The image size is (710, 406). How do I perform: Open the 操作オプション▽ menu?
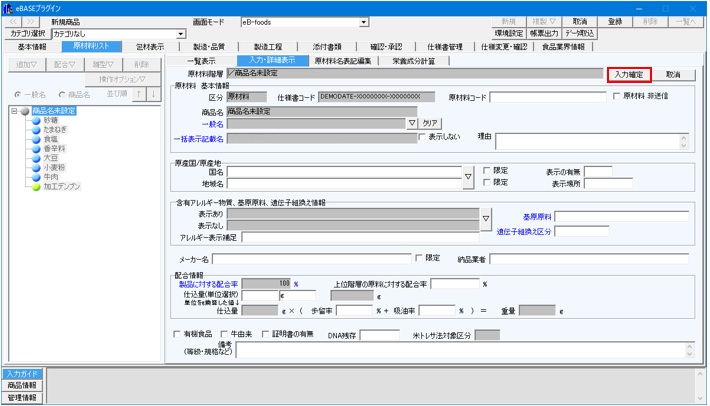pyautogui.click(x=122, y=79)
